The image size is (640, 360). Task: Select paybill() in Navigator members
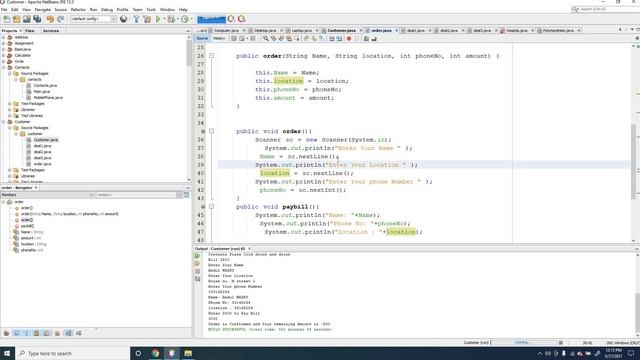(x=27, y=226)
